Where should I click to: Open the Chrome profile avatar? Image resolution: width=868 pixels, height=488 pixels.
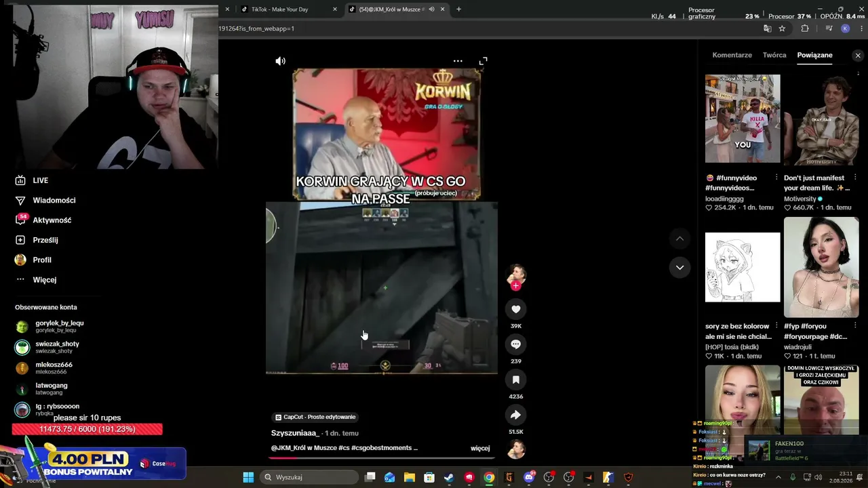(845, 28)
